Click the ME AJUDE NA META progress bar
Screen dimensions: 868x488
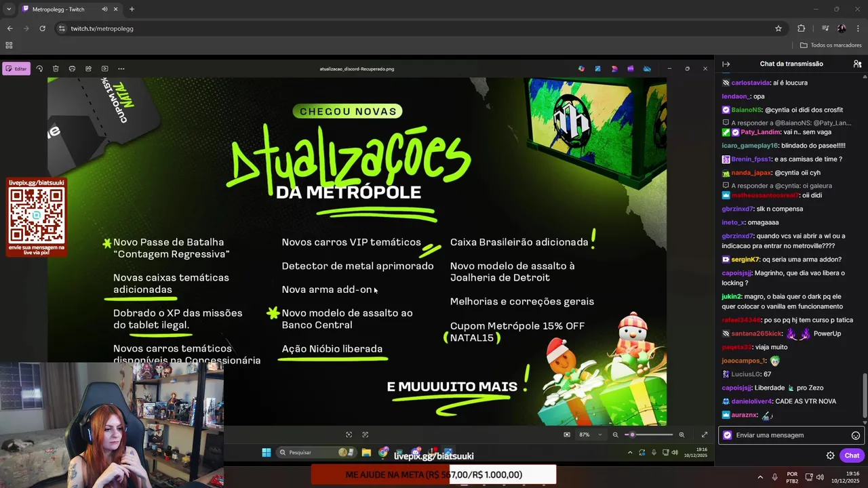coord(434,474)
